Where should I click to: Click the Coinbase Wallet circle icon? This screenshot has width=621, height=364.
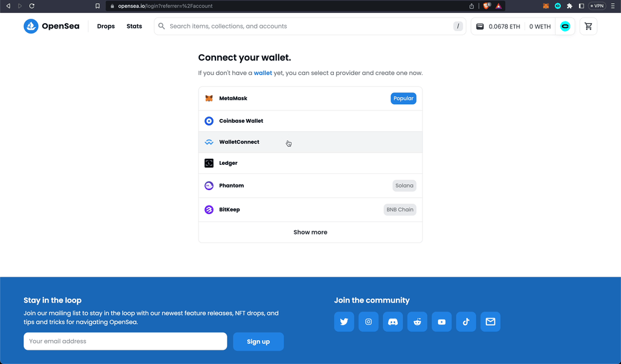coord(209,121)
